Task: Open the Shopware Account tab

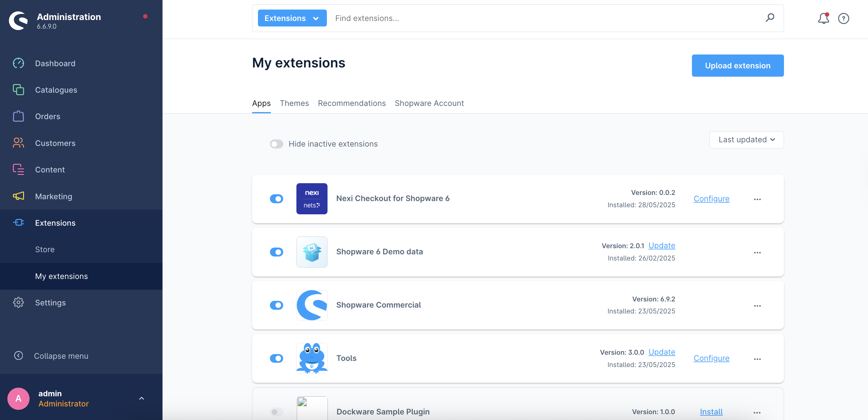Action: (x=429, y=103)
